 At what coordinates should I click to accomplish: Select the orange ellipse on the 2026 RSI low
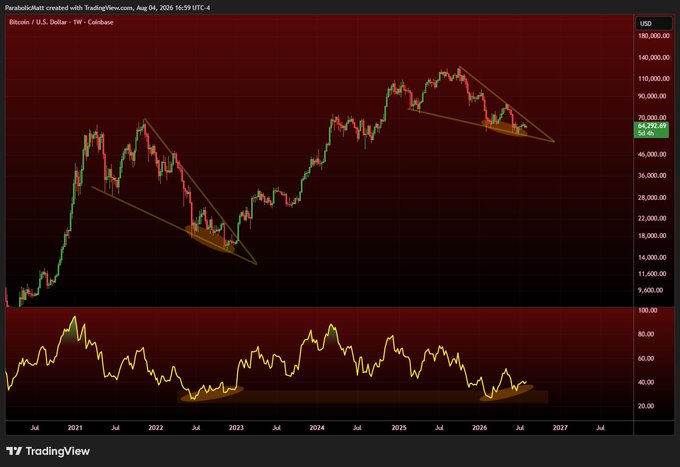506,393
